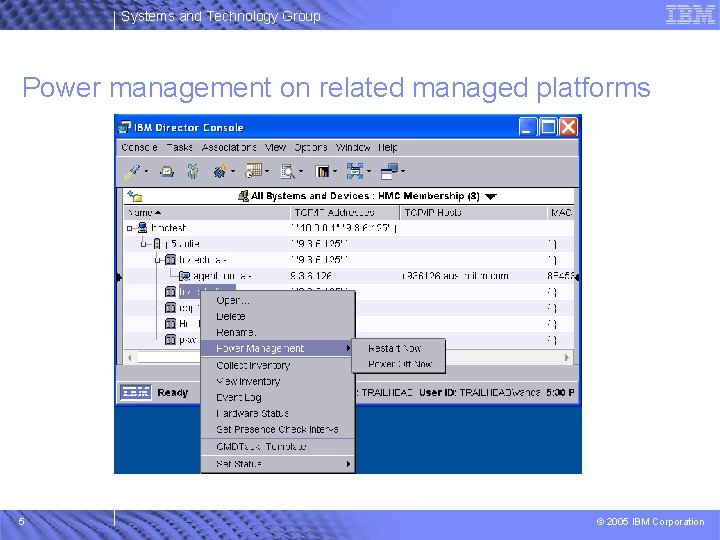Click the horizontal scrollbar left arrow

[x=130, y=357]
